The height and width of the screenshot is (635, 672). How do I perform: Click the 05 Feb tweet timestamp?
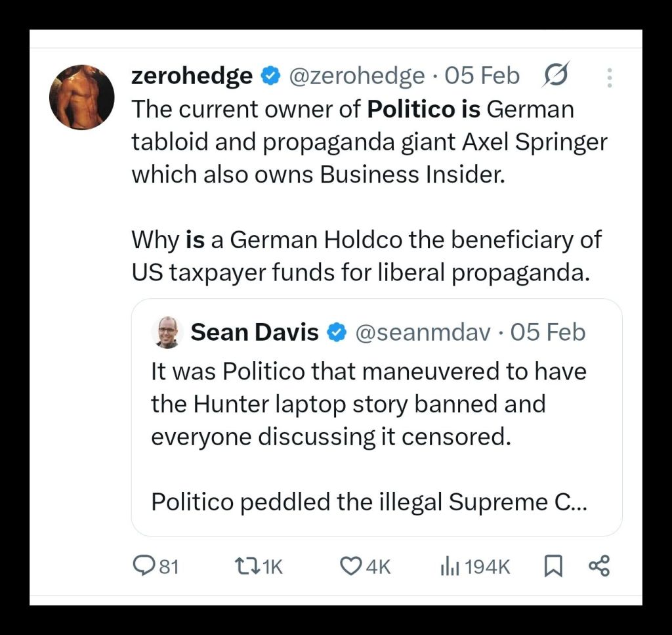point(482,76)
